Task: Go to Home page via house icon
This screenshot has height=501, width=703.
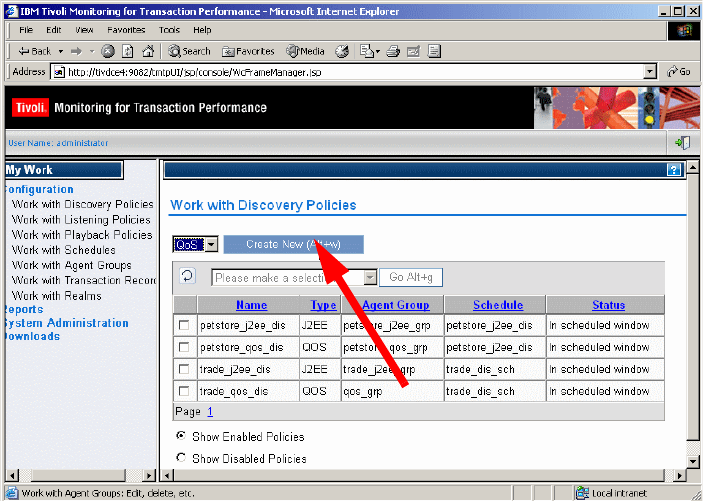Action: [x=148, y=52]
